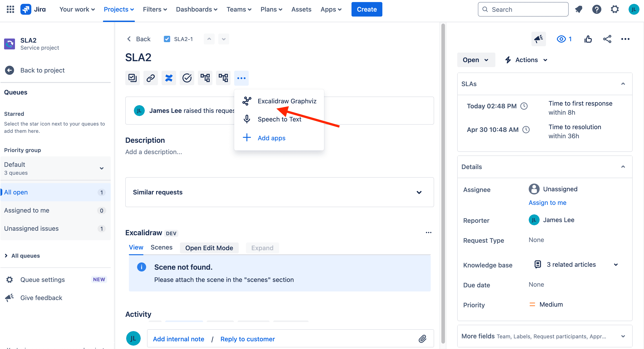This screenshot has height=349, width=644.
Task: Open the issue more actions ellipsis
Action: click(625, 39)
